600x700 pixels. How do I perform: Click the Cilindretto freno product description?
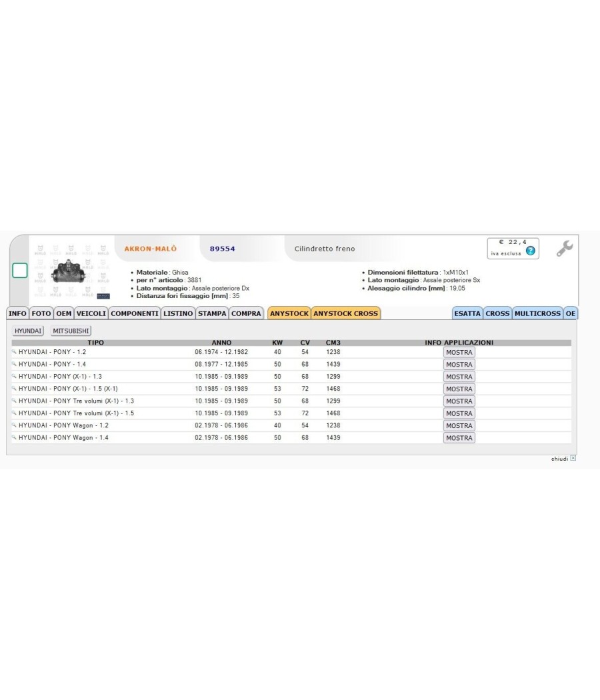click(x=325, y=249)
